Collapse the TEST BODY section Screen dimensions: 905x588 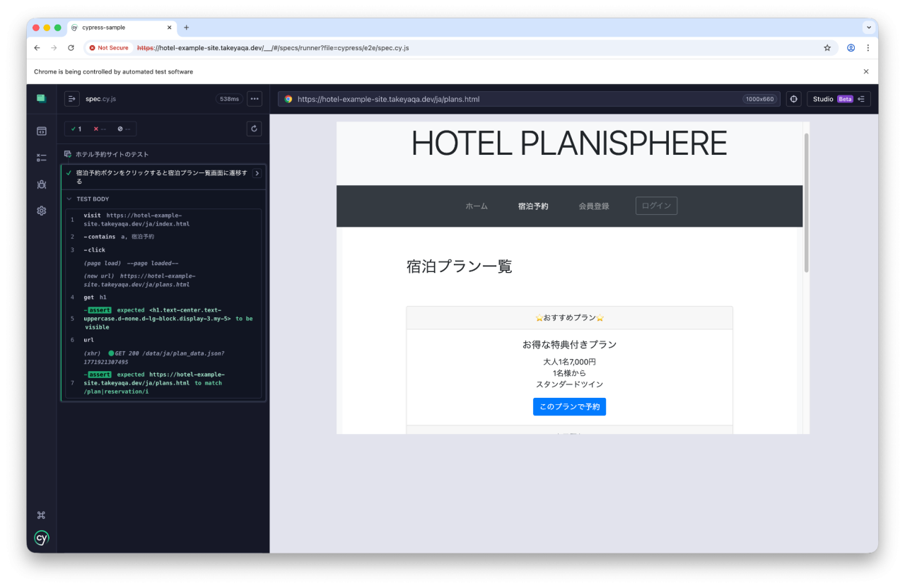coord(69,199)
